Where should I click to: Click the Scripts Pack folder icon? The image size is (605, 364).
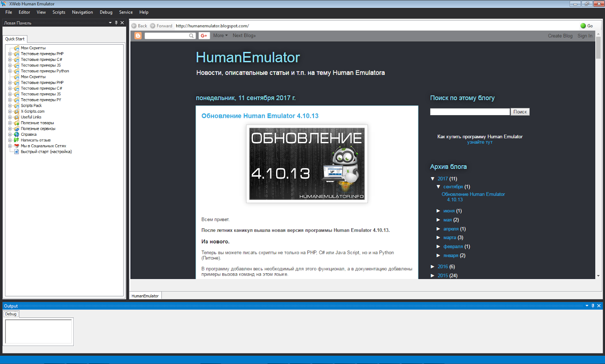[17, 105]
